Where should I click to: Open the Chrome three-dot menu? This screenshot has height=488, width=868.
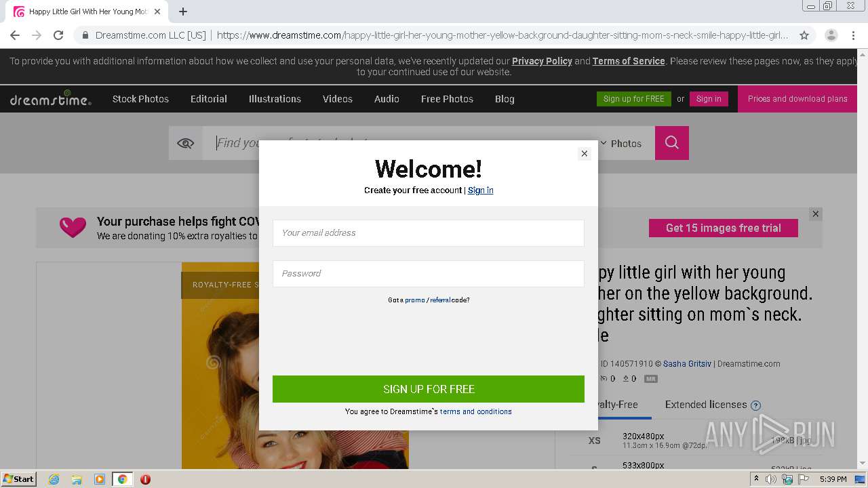coord(853,35)
